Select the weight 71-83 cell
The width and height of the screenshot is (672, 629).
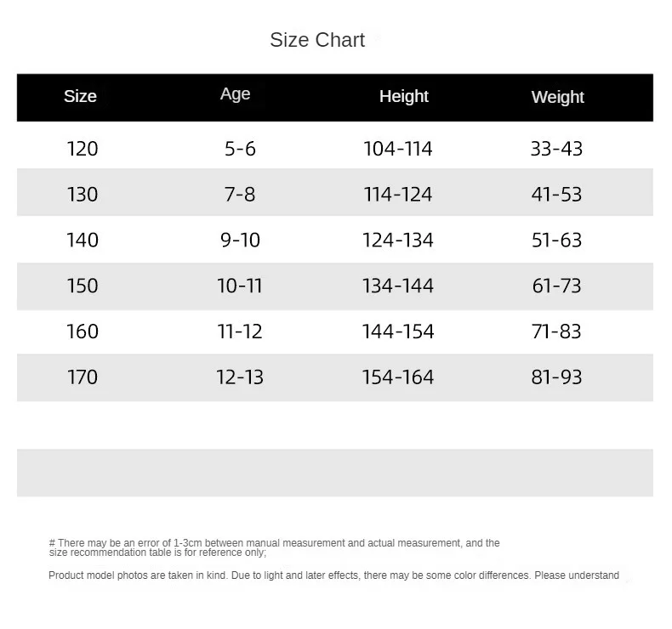[556, 331]
